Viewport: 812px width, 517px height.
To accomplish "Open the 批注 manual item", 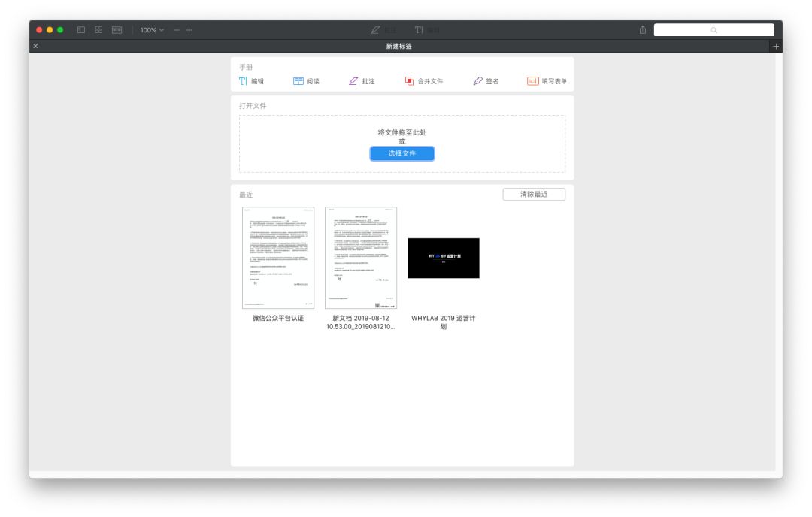I will (x=362, y=81).
